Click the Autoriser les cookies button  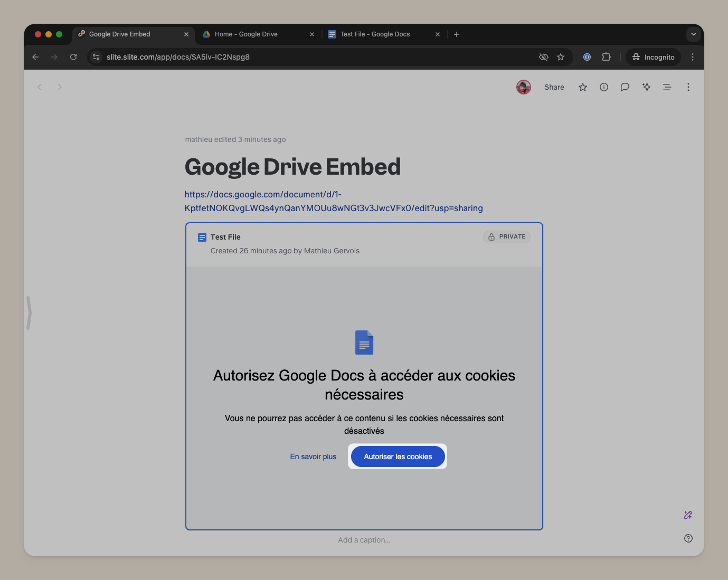click(x=398, y=457)
